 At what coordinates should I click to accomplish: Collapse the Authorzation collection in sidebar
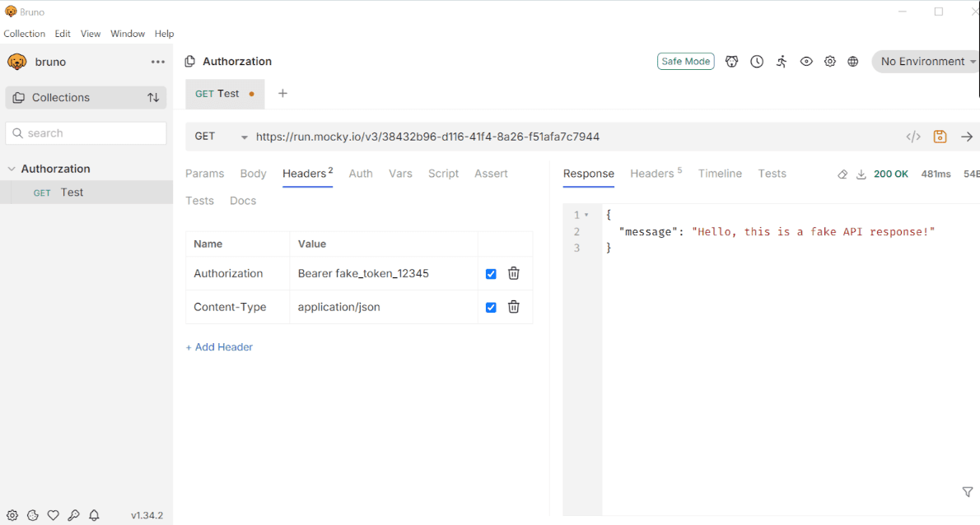12,169
